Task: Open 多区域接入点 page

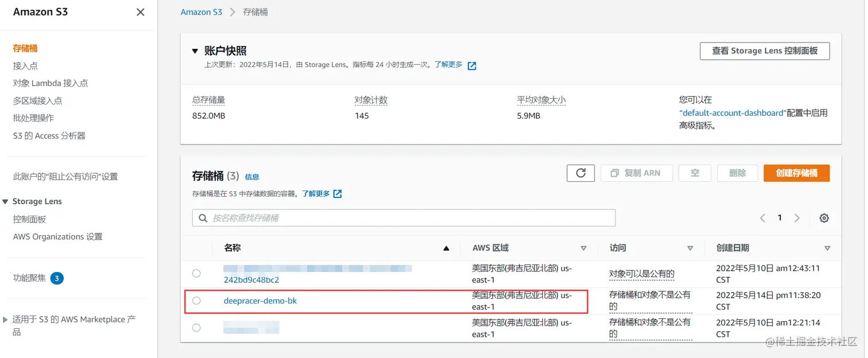Action: (x=37, y=100)
